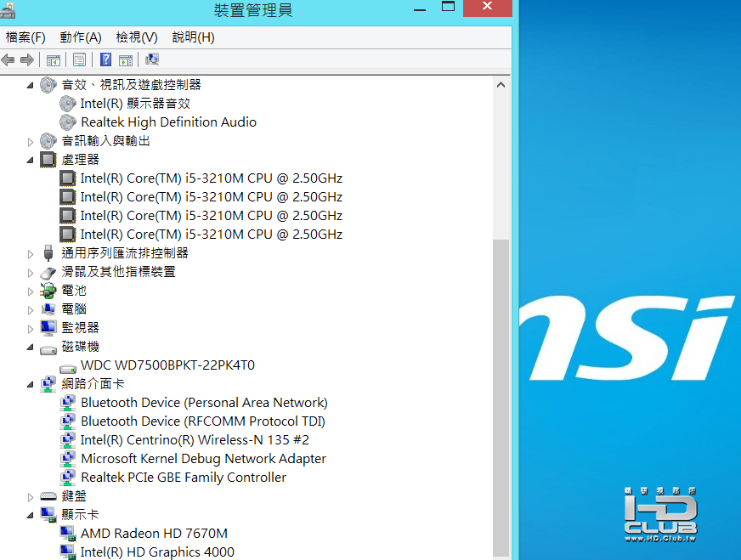Click the Device Manager title bar icon
The width and height of the screenshot is (741, 560).
(x=8, y=10)
